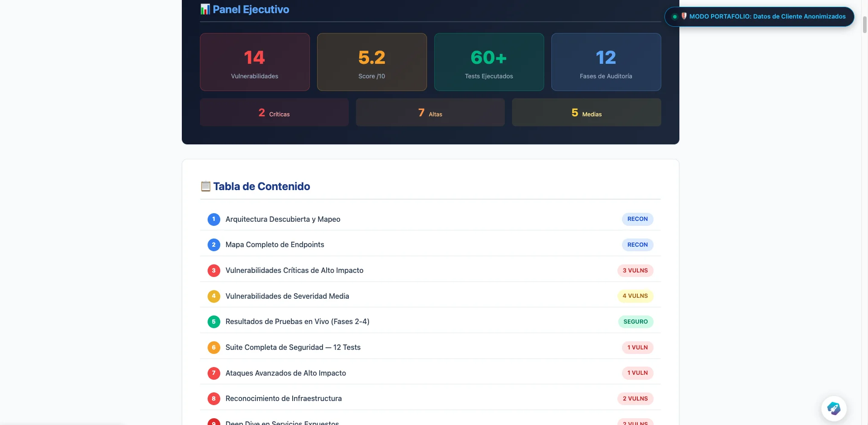Click RECON badge on Mapa Completo row
Screen dimensions: 868x425
637,244
